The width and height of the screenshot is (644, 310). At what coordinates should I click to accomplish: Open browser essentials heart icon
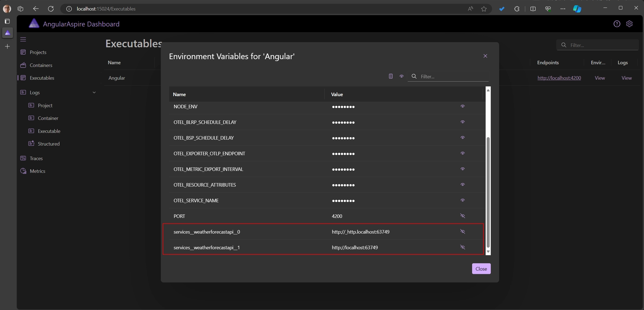(x=548, y=9)
